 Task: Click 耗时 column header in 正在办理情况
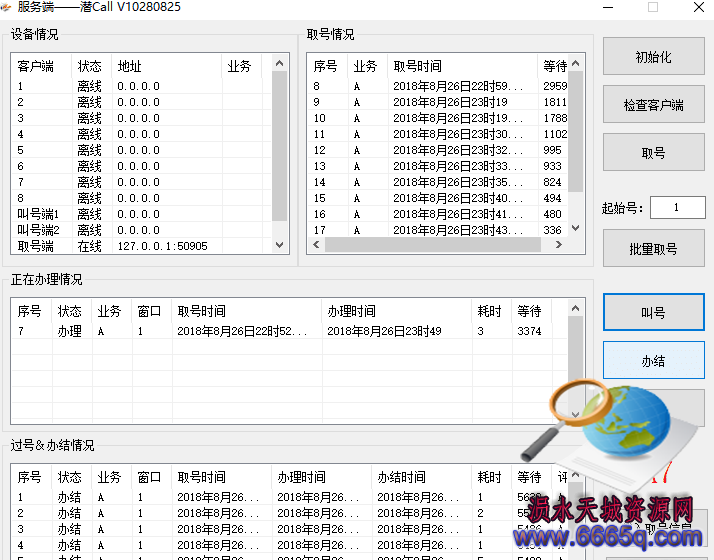tap(490, 311)
